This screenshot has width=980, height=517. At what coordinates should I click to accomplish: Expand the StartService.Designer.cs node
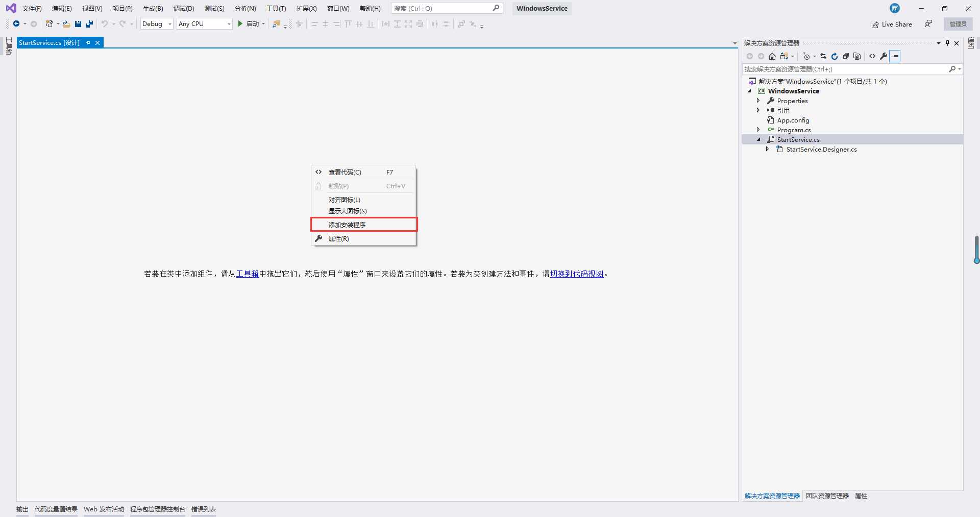(767, 149)
